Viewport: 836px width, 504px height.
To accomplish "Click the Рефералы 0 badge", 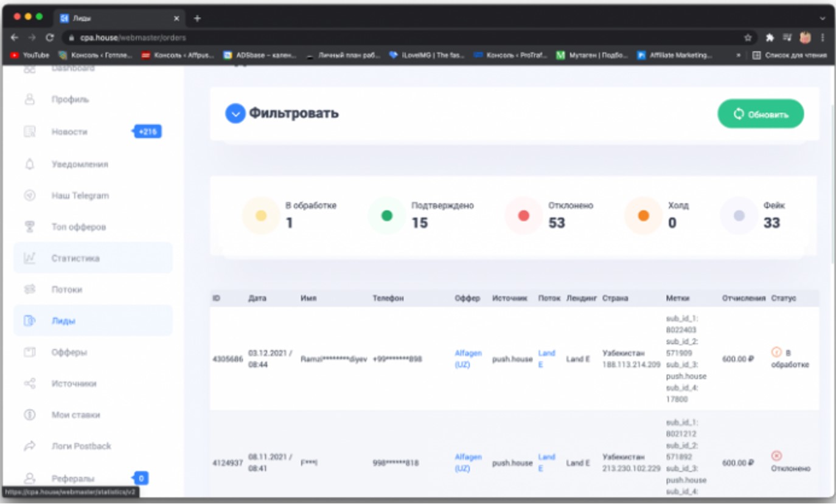I will click(141, 478).
